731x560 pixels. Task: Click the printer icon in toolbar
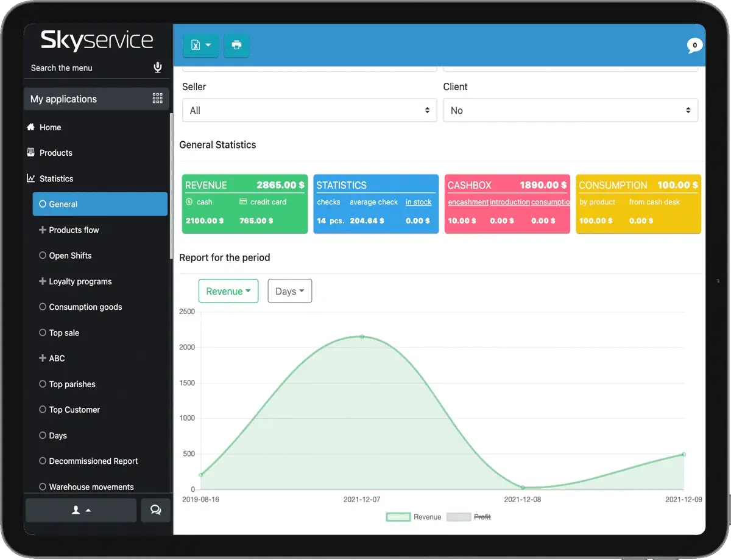236,45
